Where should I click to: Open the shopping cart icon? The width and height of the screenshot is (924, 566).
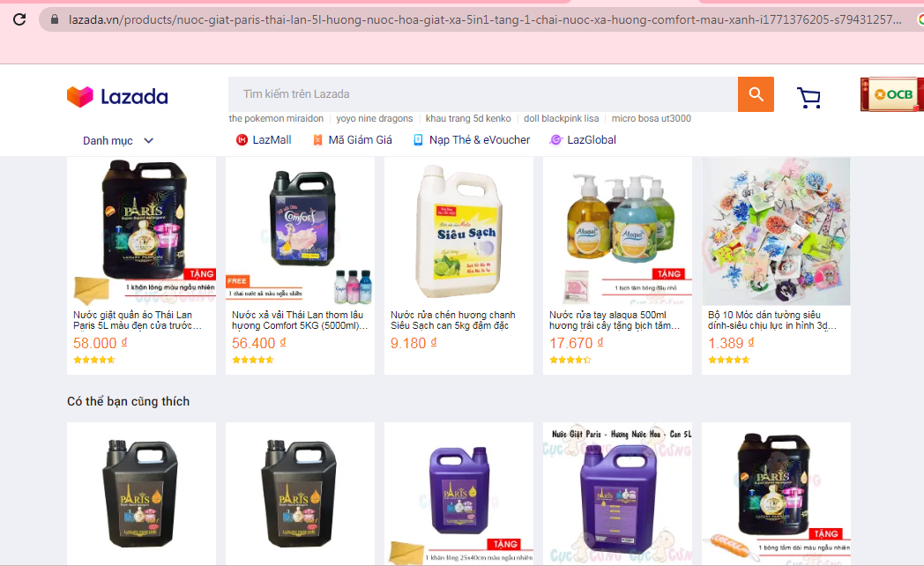(x=808, y=97)
